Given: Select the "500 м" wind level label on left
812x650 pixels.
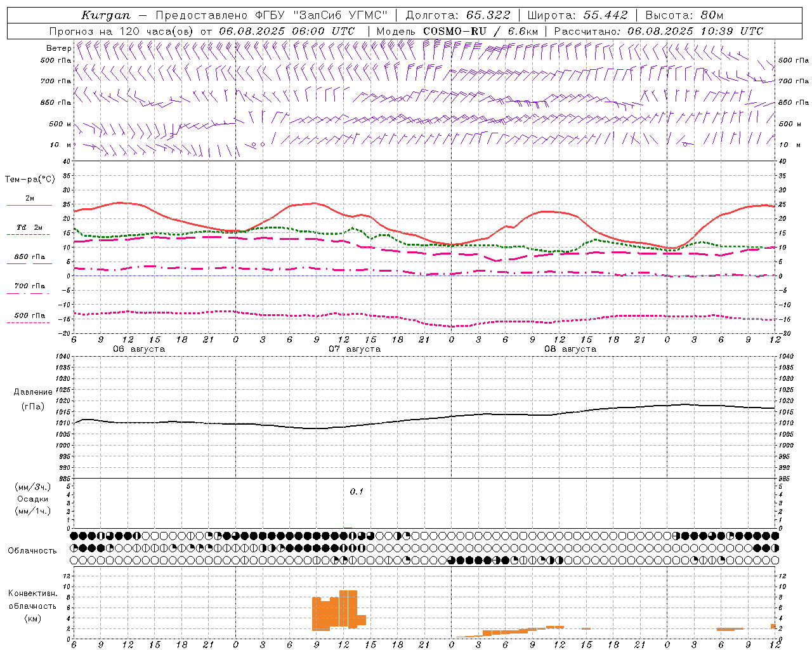Looking at the screenshot, I should [60, 124].
